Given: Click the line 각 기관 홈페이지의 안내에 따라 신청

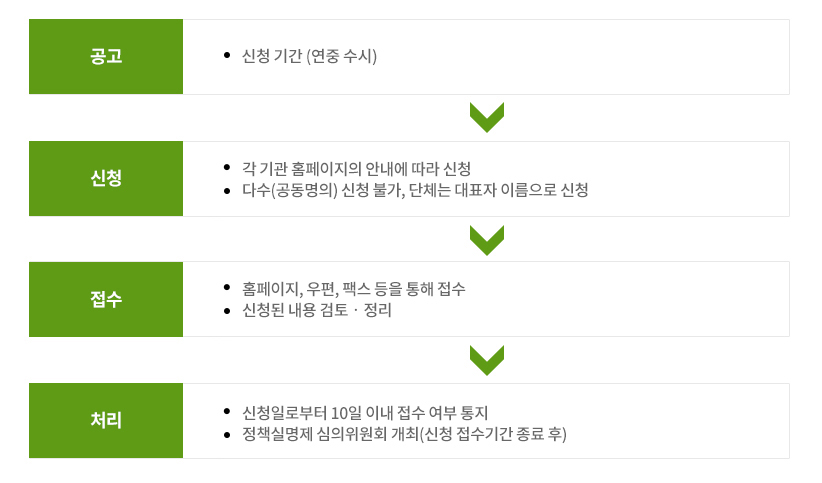Looking at the screenshot, I should [356, 168].
